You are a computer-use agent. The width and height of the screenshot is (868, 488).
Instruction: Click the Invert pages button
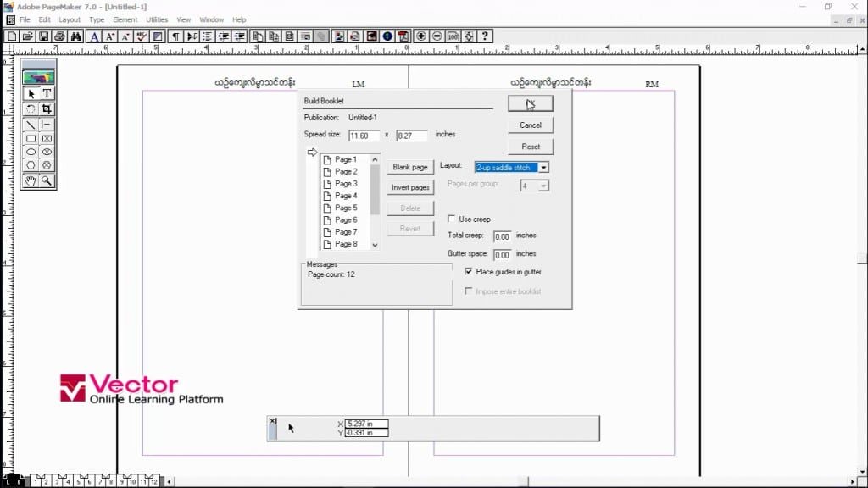(410, 187)
